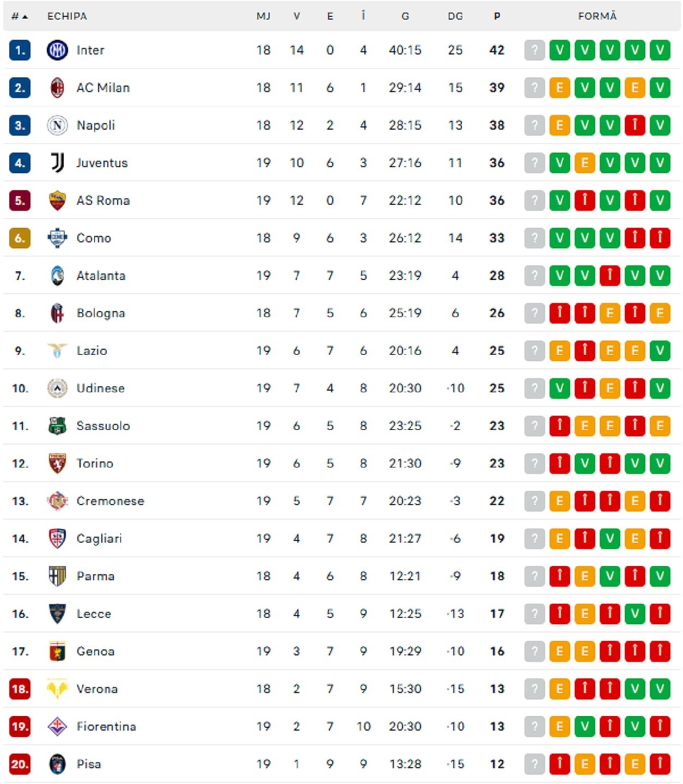Click the P points column header

coord(496,16)
